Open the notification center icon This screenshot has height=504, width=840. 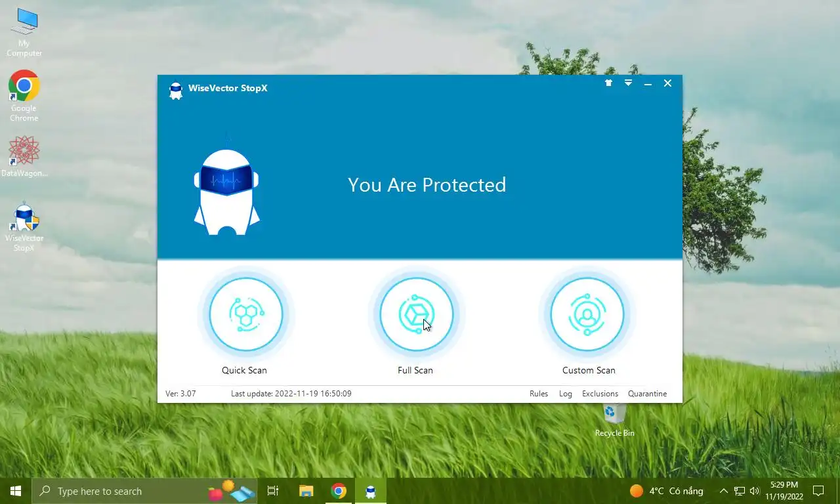click(x=818, y=491)
